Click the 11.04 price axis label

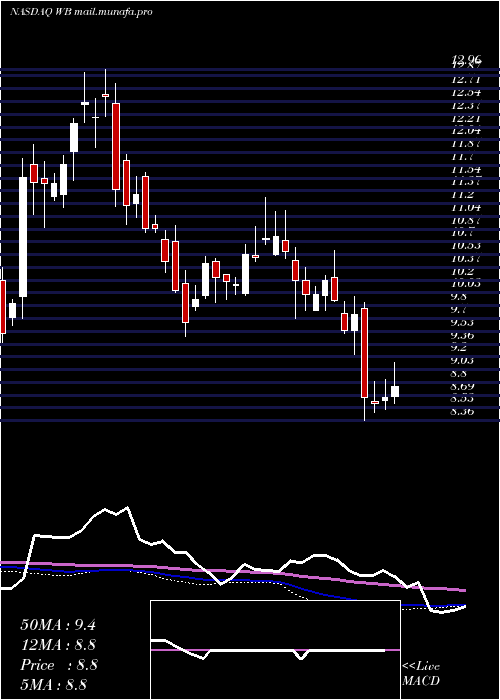click(x=466, y=207)
